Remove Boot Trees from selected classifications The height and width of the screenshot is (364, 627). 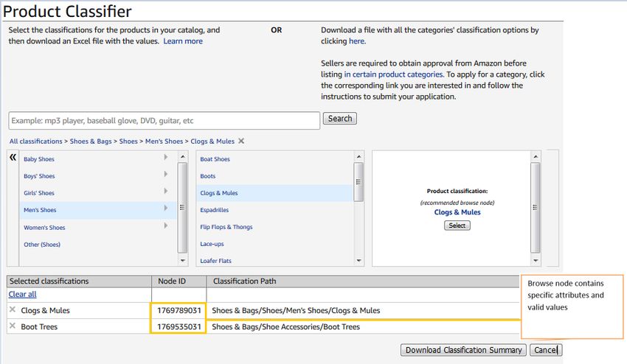13,326
